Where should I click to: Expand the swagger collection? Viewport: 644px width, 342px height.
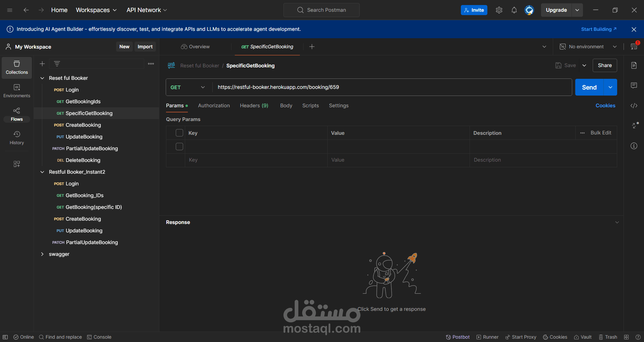(43, 254)
